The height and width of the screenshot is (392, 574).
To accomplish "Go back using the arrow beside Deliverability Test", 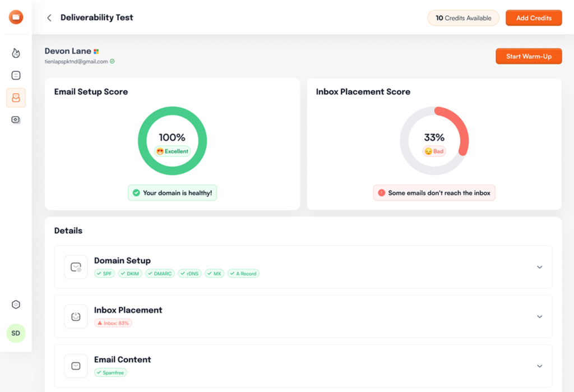I will point(49,18).
